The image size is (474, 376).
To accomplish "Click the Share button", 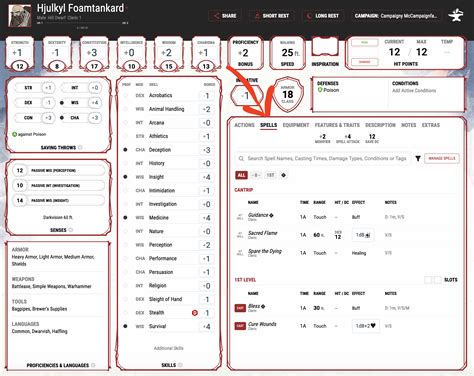I will 225,16.
